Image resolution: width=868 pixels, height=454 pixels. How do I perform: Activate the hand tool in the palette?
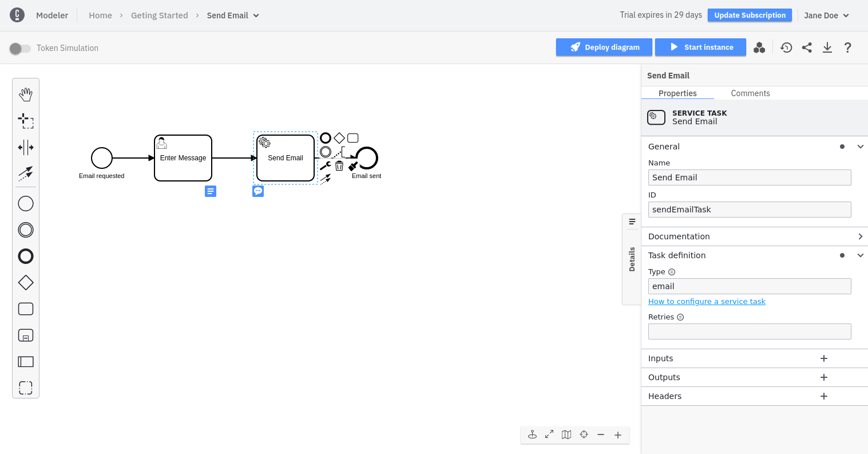click(26, 94)
